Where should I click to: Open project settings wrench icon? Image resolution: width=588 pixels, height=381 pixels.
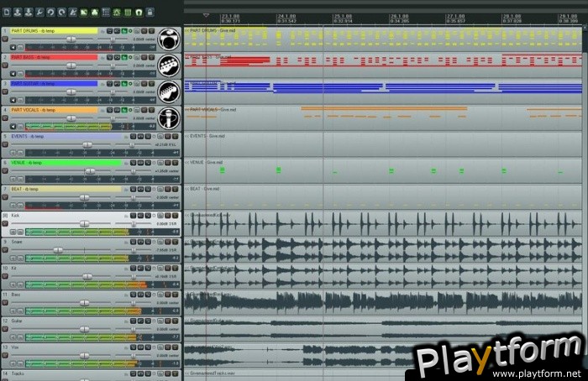(39, 13)
